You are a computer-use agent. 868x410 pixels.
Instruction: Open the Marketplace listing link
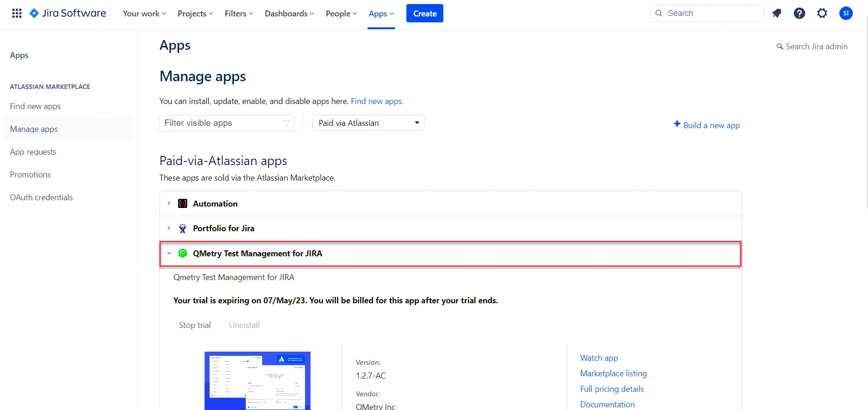614,374
